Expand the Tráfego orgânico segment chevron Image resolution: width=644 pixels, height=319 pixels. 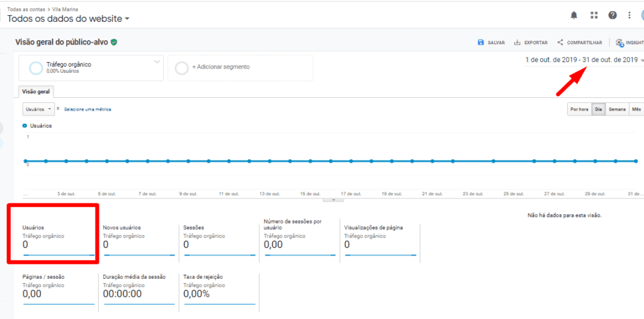(157, 62)
